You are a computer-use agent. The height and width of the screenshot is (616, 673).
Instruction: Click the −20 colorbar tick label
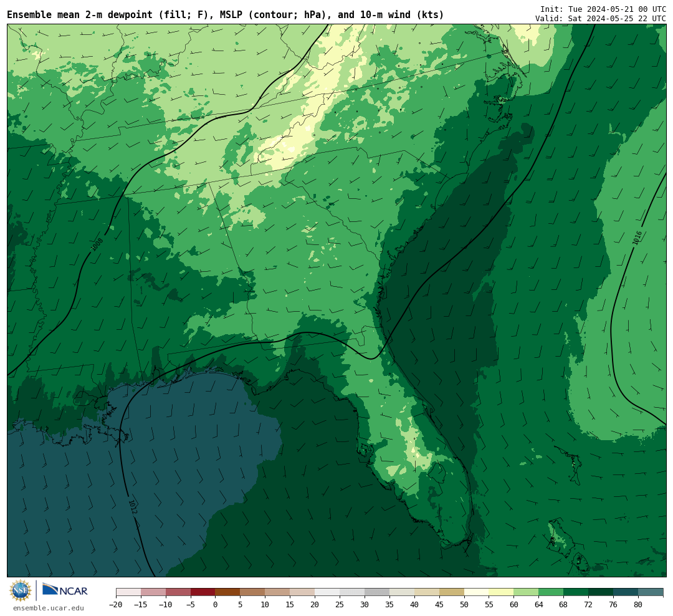point(115,605)
